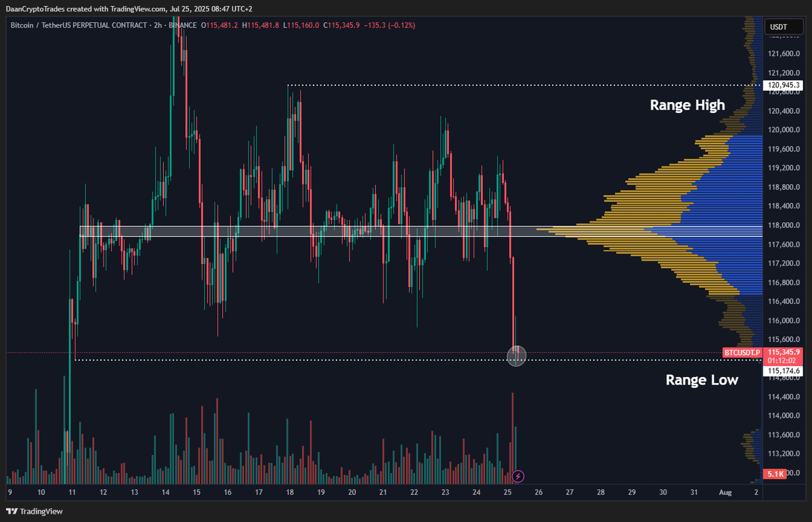Select the Range Low text label
Screen dimensions: 812x522
pyautogui.click(x=702, y=380)
